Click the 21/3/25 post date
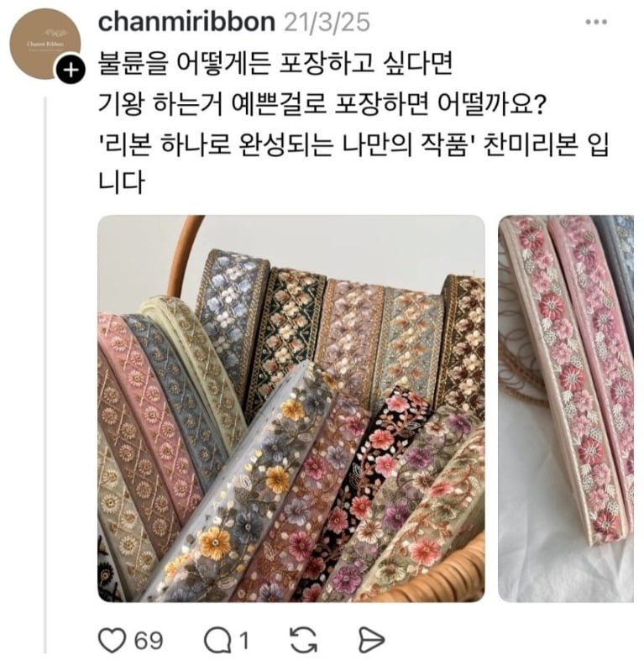This screenshot has height=660, width=644. [327, 23]
